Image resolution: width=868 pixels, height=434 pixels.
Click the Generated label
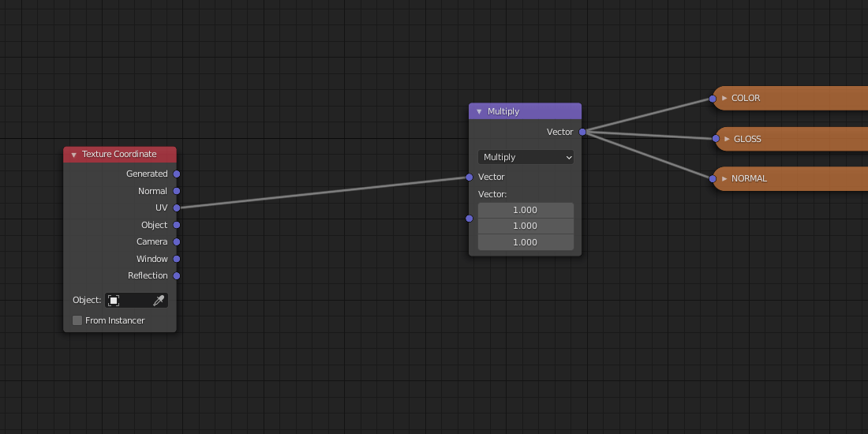click(147, 174)
